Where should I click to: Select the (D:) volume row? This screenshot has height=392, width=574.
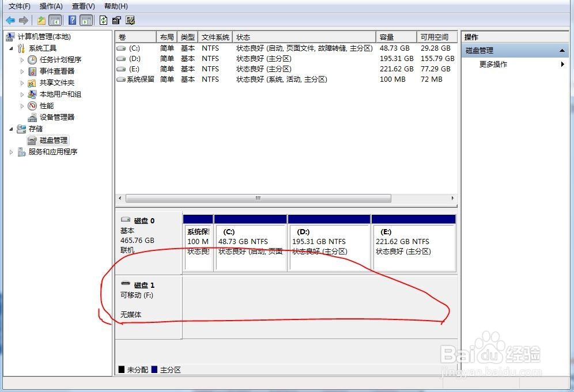tap(286, 59)
